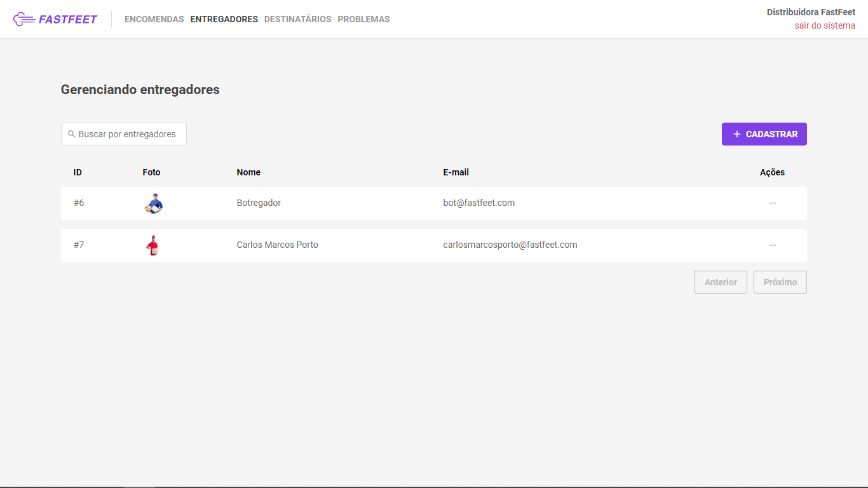Screen dimensions: 868x488
Task: Go to the Próximo page
Action: click(780, 282)
